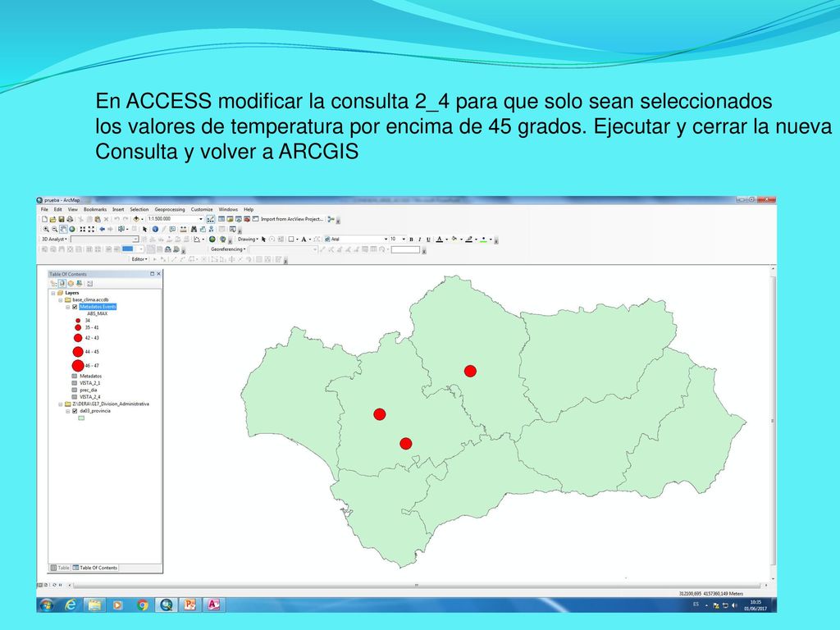Image resolution: width=840 pixels, height=630 pixels.
Task: Click the Save document icon
Action: point(62,219)
